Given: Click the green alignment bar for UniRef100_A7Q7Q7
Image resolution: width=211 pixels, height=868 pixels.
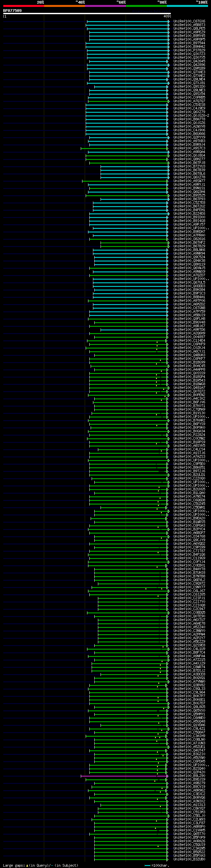Looking at the screenshot, I should pyautogui.click(x=129, y=101).
